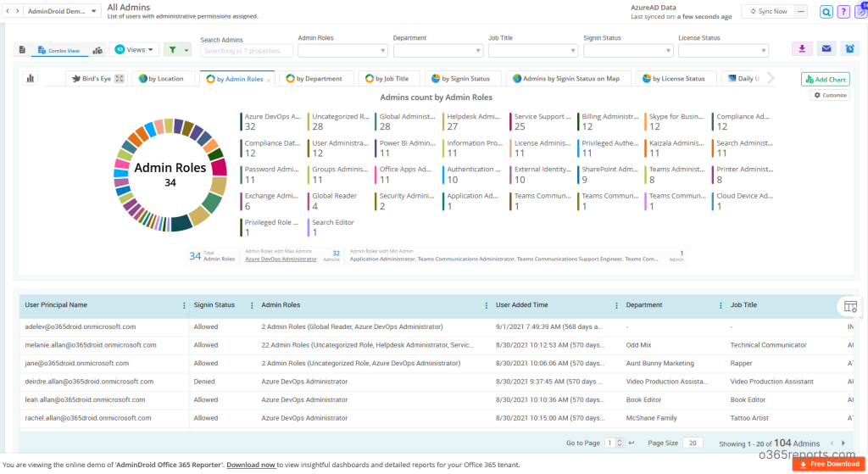Open the search magnifier icon at top right
This screenshot has height=474, width=868.
point(826,12)
